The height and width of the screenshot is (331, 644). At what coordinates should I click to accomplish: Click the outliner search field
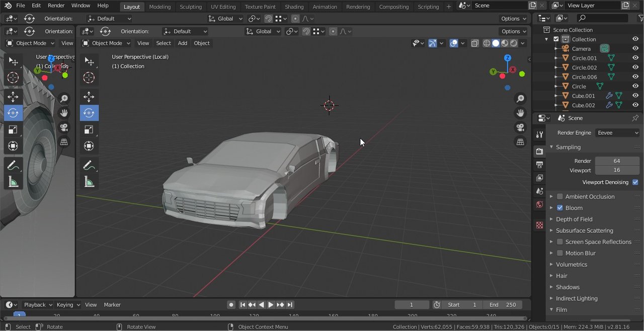[x=602, y=18]
